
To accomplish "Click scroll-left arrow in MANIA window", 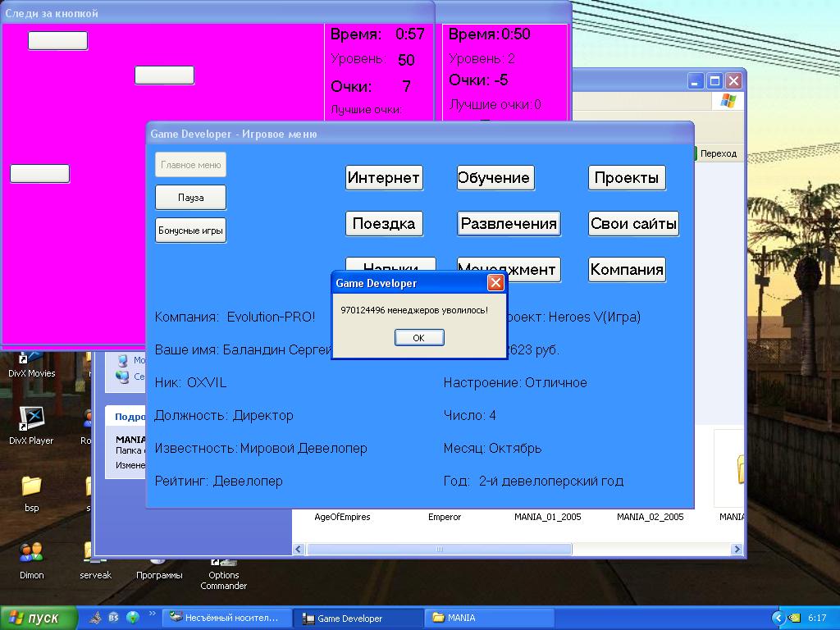I will 299,549.
